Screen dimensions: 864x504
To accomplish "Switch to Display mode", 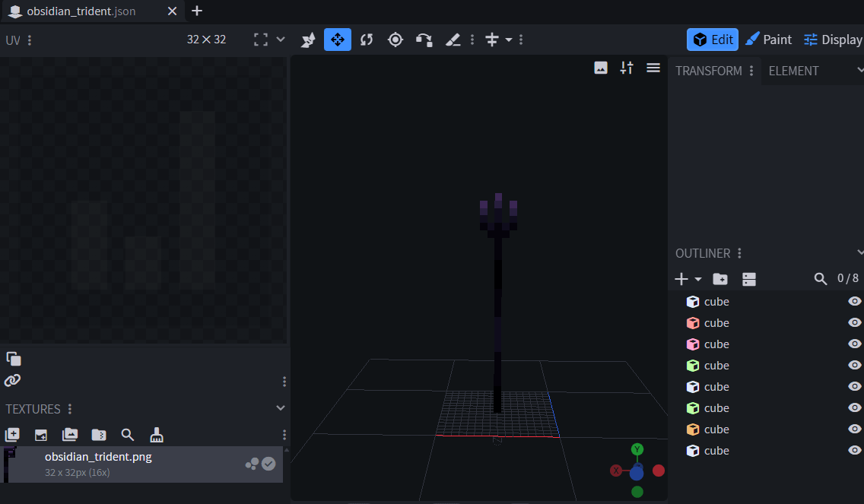I will 833,40.
